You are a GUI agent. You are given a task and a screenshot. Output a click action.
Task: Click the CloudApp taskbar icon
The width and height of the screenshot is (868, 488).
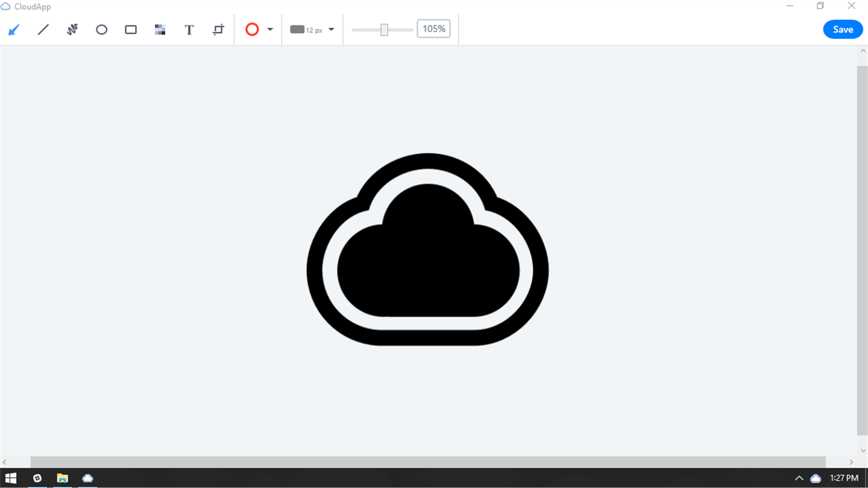pyautogui.click(x=87, y=478)
